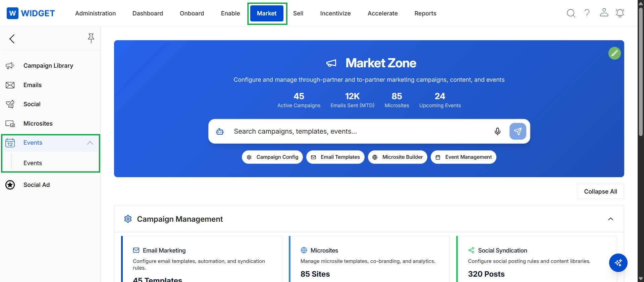Image resolution: width=644 pixels, height=282 pixels.
Task: Click the Microsites globe card icon
Action: 304,250
